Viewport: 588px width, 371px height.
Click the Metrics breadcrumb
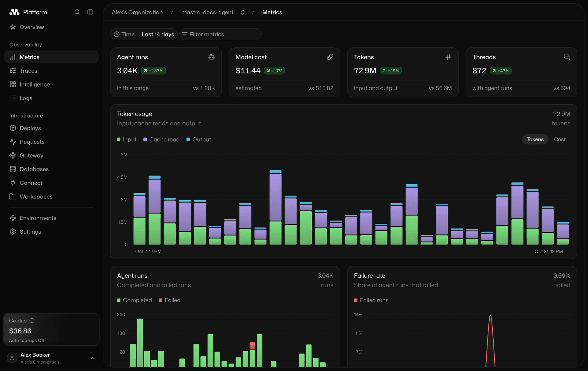[272, 12]
